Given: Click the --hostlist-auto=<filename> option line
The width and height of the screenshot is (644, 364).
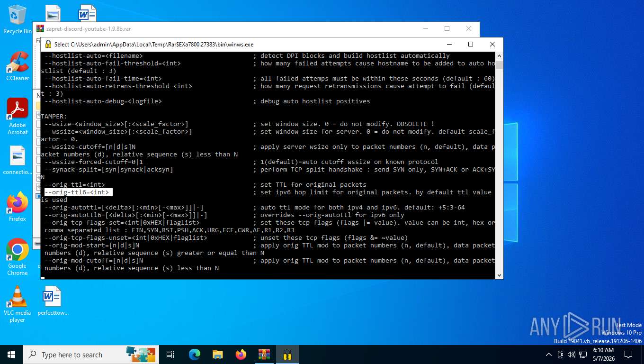Looking at the screenshot, I should click(94, 55).
